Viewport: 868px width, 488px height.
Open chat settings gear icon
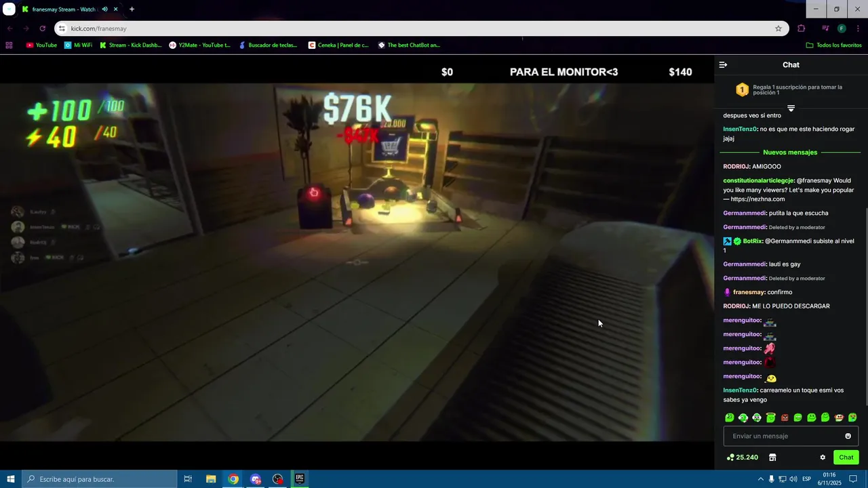pos(823,457)
